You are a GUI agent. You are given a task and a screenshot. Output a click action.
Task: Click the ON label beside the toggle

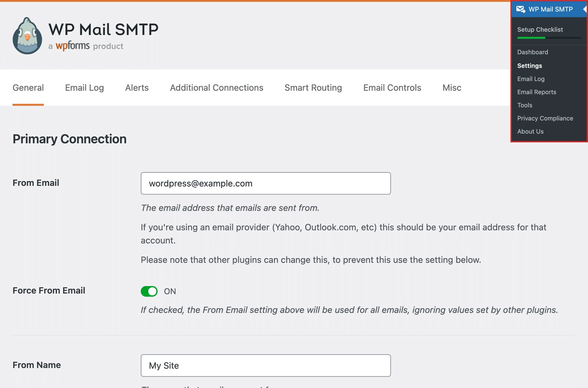(170, 291)
